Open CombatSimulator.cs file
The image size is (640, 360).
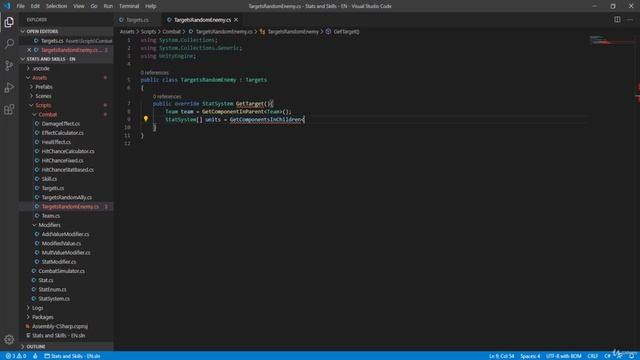coord(62,271)
